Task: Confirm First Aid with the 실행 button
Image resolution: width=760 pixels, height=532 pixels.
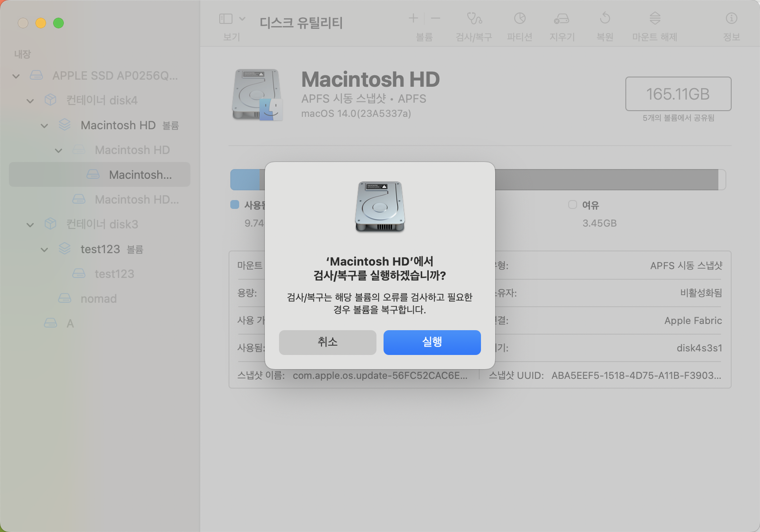Action: [x=432, y=342]
